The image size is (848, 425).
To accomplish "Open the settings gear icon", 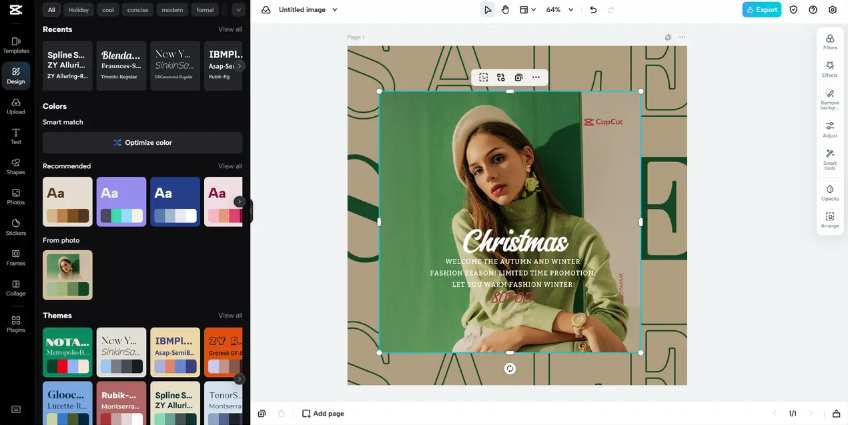I will pos(832,10).
